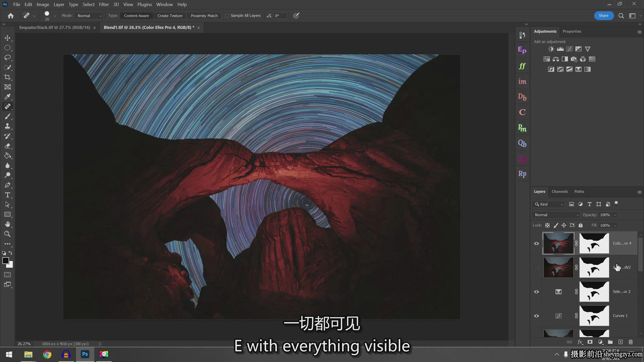Click the background color swatch
This screenshot has width=644, height=362.
pyautogui.click(x=10, y=265)
